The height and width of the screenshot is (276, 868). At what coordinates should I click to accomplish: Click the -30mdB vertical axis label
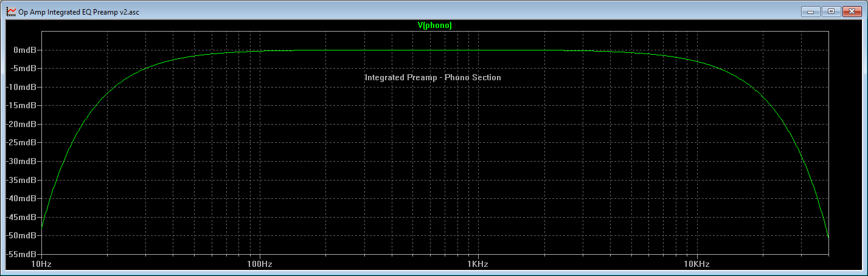pyautogui.click(x=23, y=161)
